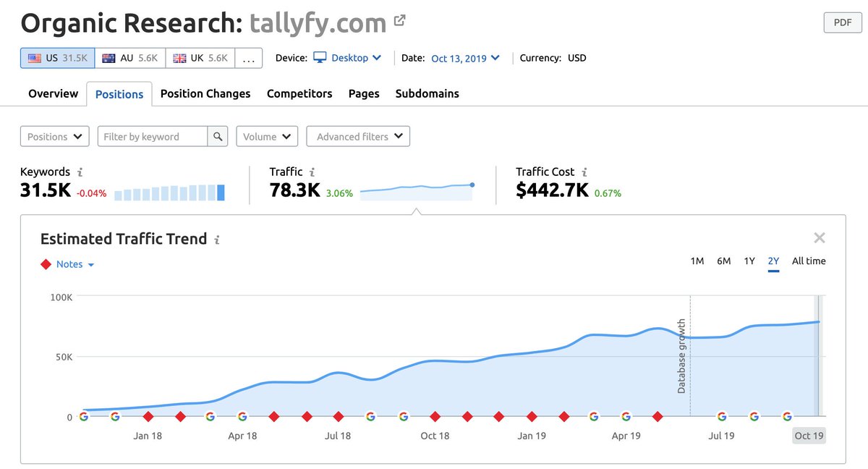Click the Google update marker above Apr 19

click(x=626, y=416)
